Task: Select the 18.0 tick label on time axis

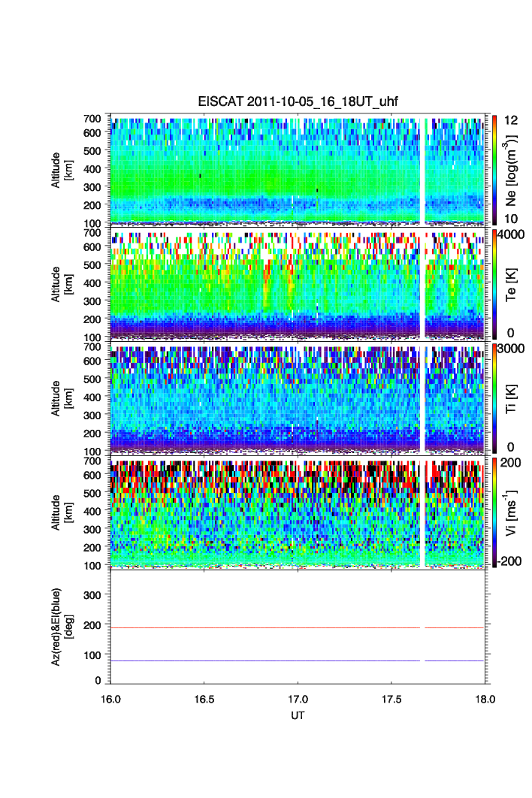Action: [x=485, y=698]
